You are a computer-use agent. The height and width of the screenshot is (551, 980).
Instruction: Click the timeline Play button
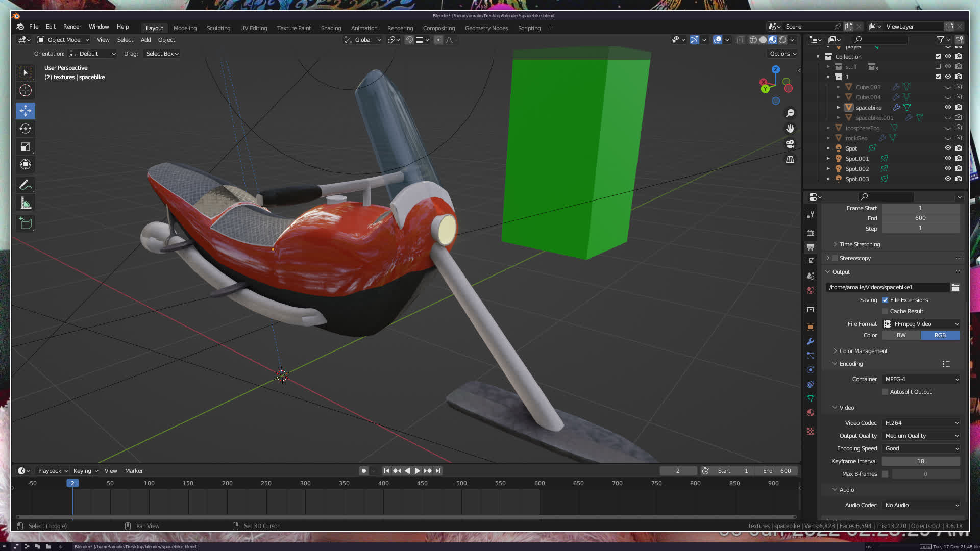coord(417,471)
